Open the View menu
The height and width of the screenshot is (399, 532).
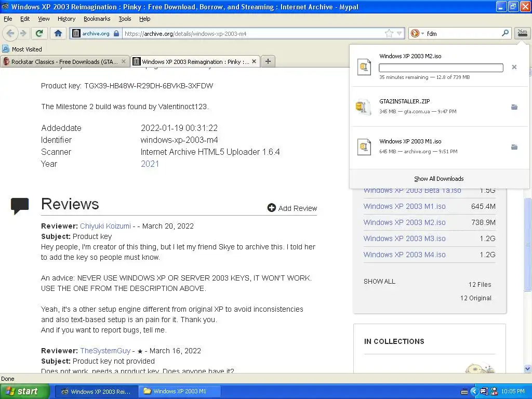tap(44, 19)
